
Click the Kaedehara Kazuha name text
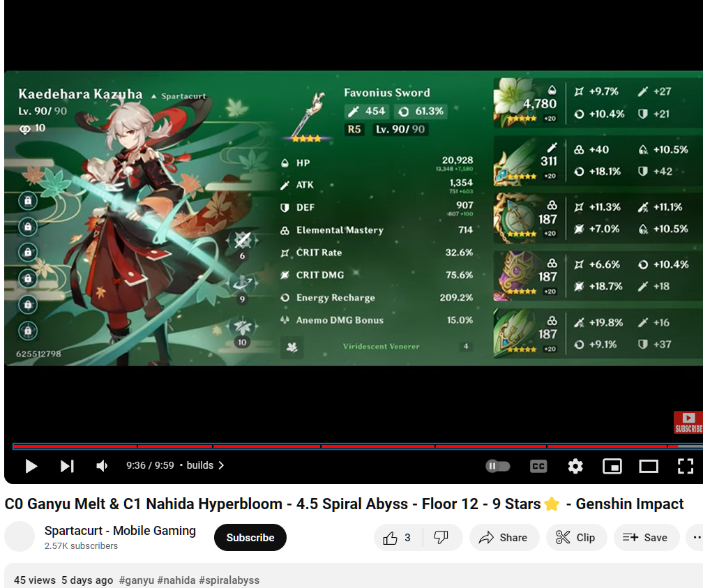pos(81,94)
